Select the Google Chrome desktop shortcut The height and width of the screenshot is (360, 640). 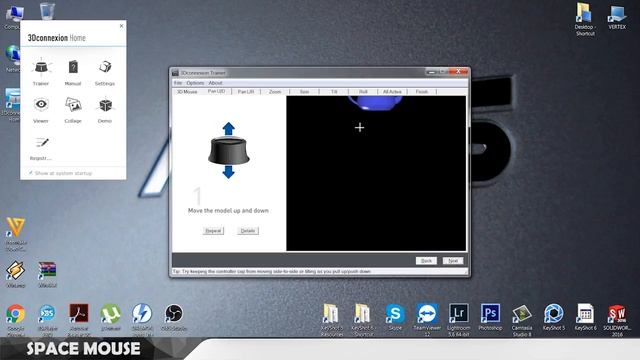click(16, 320)
